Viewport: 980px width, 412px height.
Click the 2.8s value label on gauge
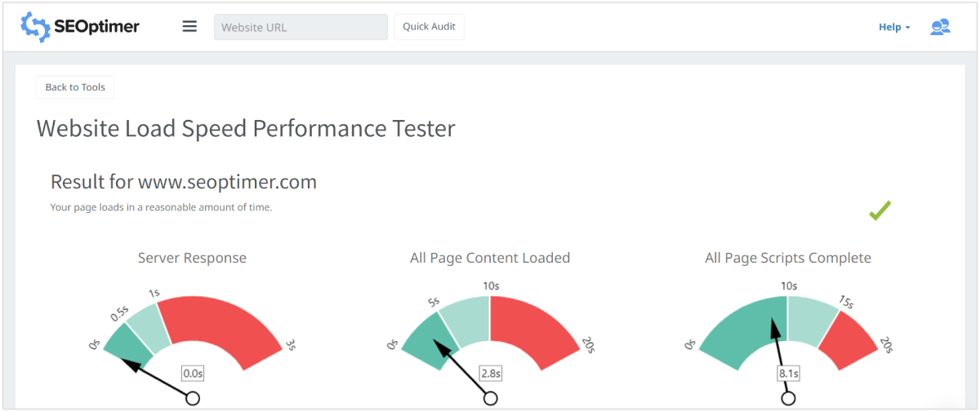490,373
